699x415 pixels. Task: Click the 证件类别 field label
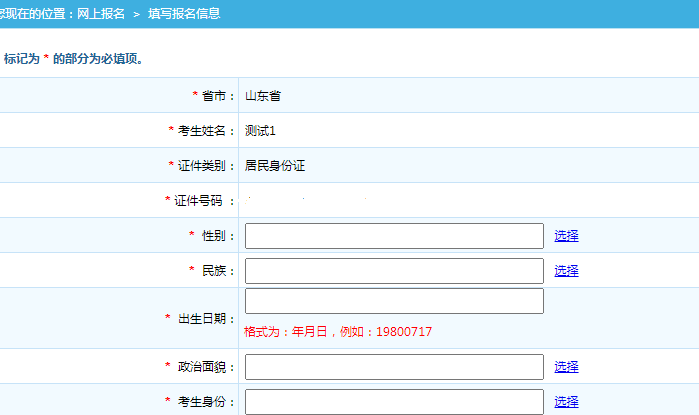click(x=205, y=166)
